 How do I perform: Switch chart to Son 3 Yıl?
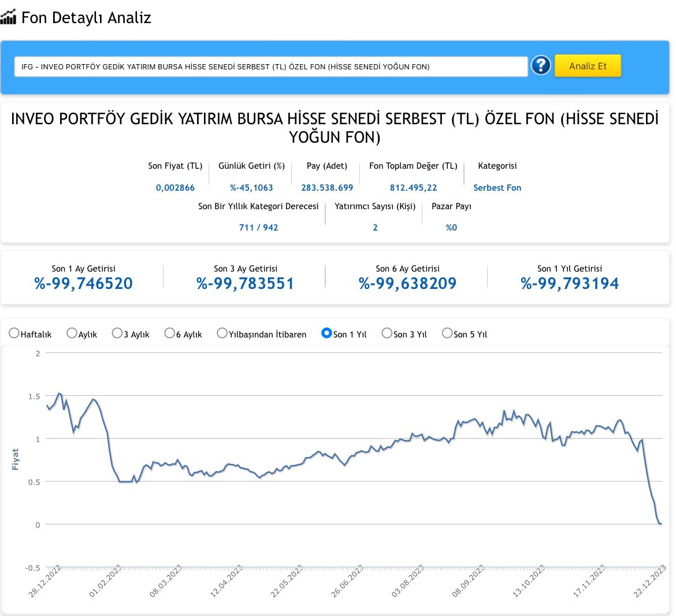[x=387, y=333]
